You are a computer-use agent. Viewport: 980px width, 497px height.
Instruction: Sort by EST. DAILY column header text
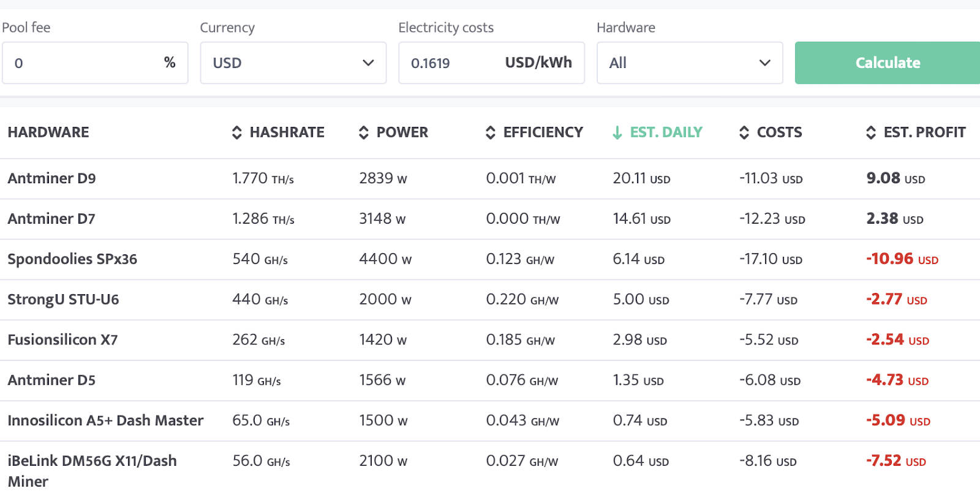(x=666, y=132)
